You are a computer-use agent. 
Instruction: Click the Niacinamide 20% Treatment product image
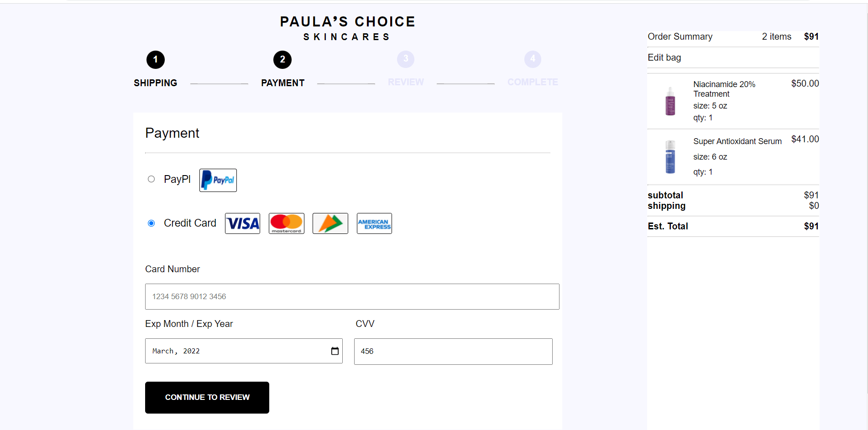(669, 101)
